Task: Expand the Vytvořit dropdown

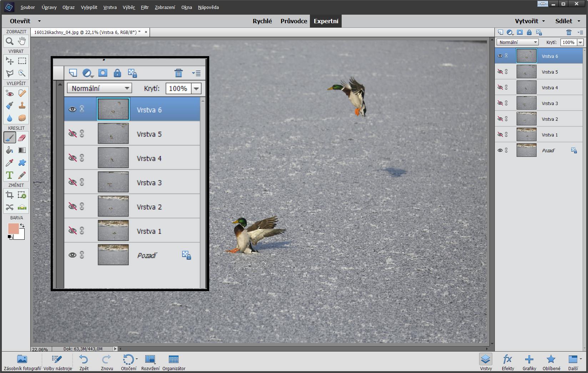Action: (529, 21)
